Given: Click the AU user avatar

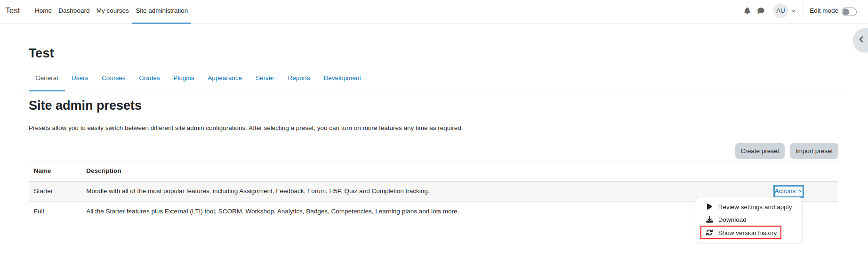Looking at the screenshot, I should tap(780, 11).
